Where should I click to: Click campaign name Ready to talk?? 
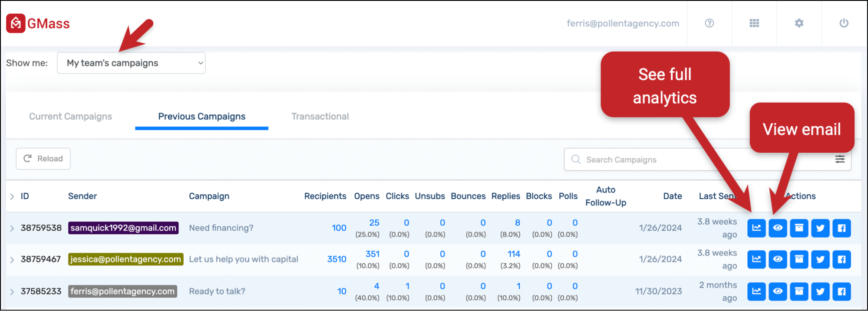pyautogui.click(x=217, y=291)
